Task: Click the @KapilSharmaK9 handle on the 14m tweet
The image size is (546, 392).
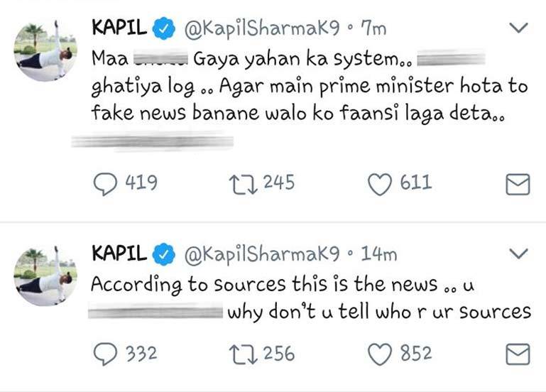Action: pos(262,254)
